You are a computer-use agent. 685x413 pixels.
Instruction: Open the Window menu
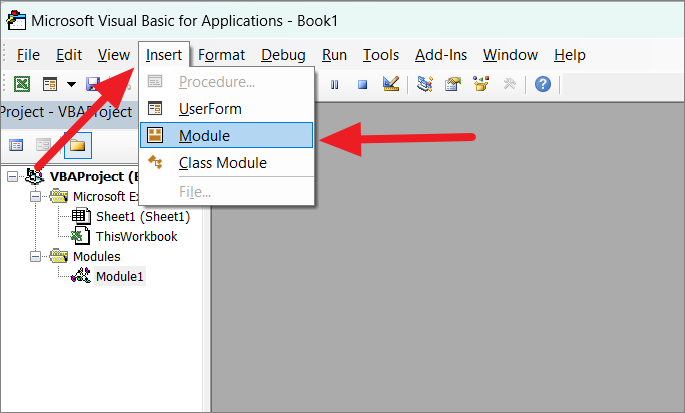(x=510, y=55)
